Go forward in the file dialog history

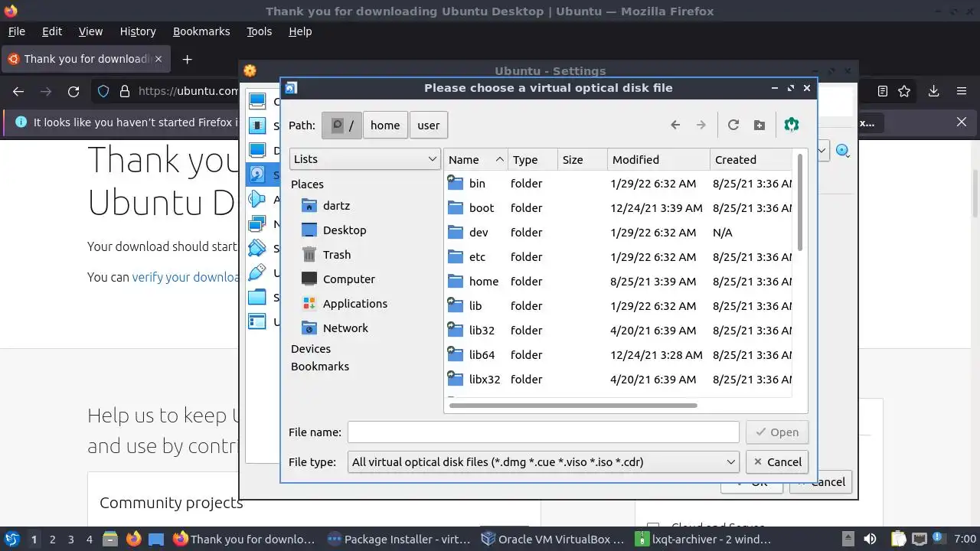point(701,126)
